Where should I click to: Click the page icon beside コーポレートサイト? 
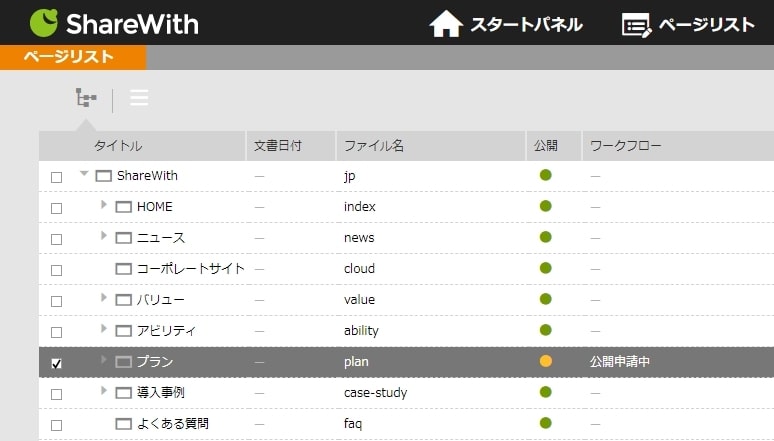124,269
